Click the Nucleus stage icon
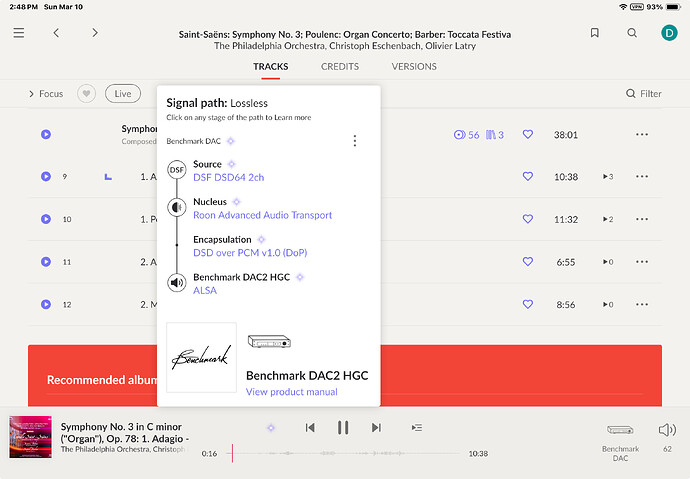This screenshot has width=690, height=479. [x=177, y=207]
